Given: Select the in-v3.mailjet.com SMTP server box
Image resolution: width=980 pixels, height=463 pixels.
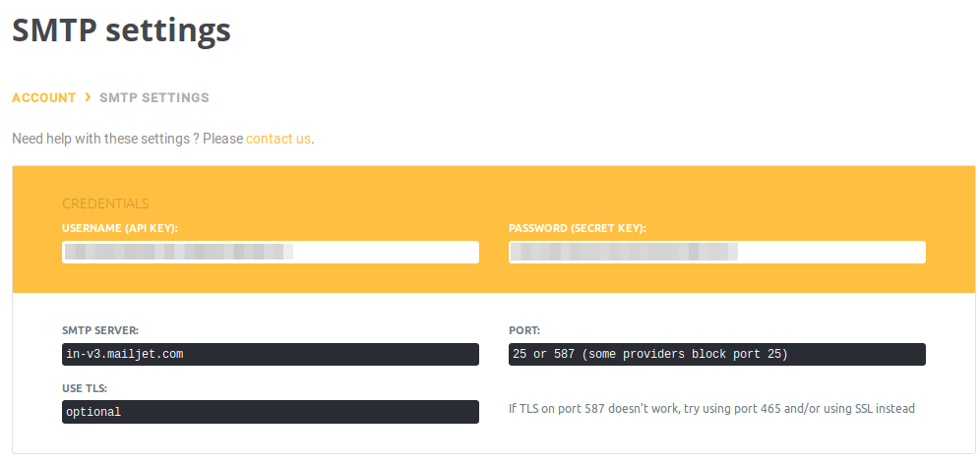Looking at the screenshot, I should [270, 354].
